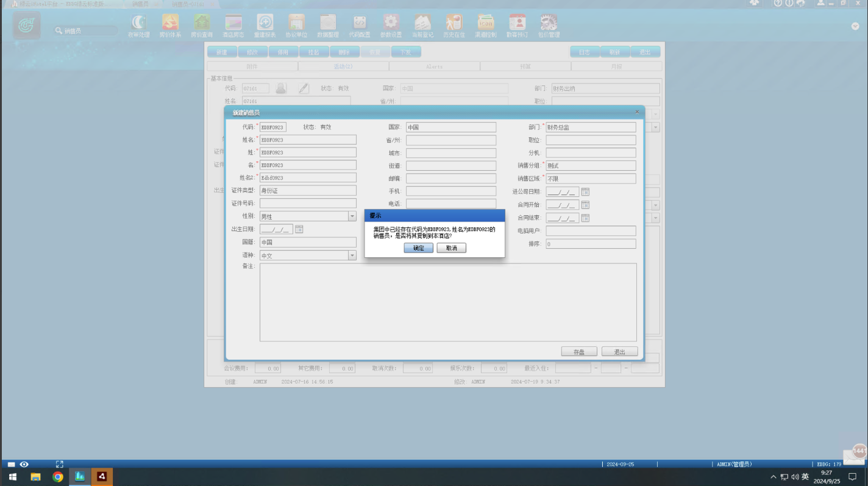Click the calendar icon beside 合同开始
The height and width of the screenshot is (486, 868).
(585, 205)
